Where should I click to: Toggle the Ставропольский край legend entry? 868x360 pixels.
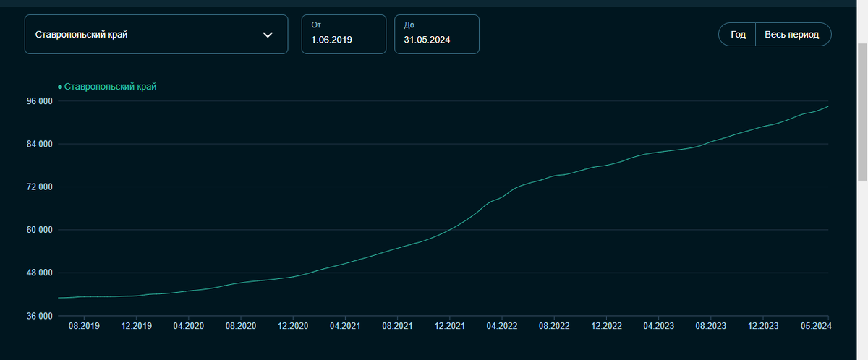pyautogui.click(x=107, y=87)
